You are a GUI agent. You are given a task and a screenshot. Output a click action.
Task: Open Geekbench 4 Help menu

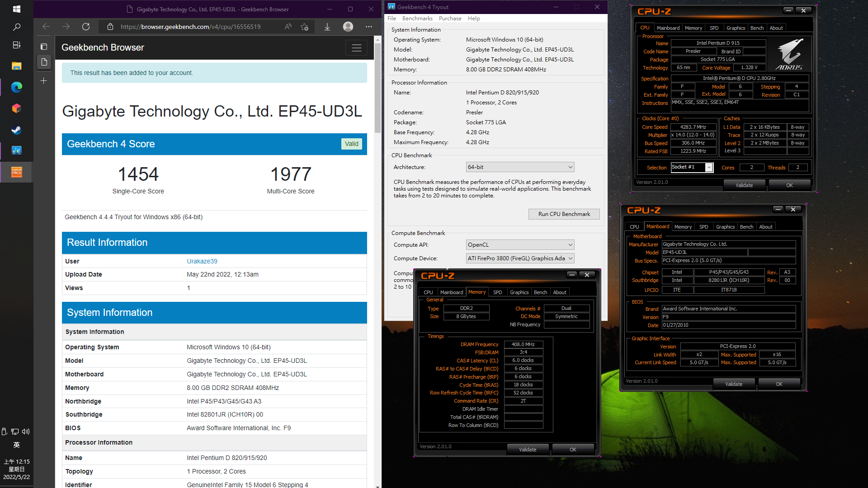point(474,19)
